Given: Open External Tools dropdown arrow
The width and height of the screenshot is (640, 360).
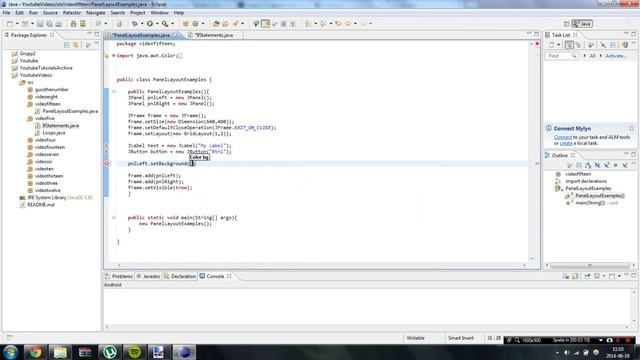Looking at the screenshot, I should [x=172, y=24].
